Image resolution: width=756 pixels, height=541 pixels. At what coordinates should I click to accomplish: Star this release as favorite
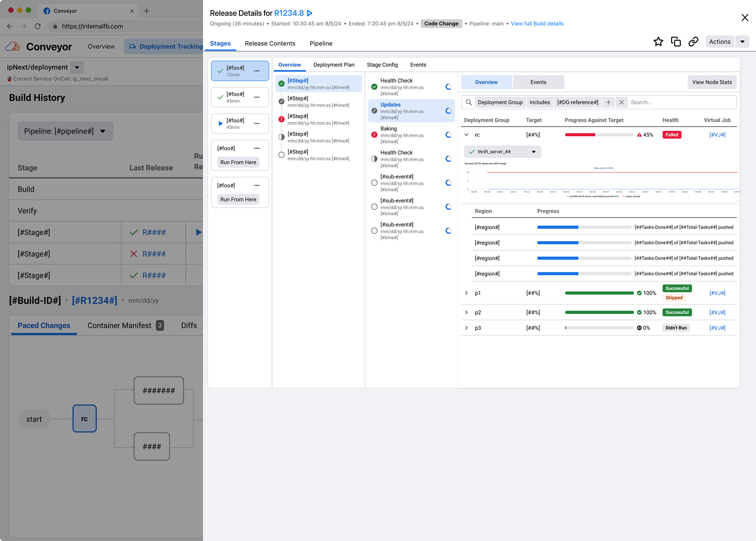click(x=658, y=42)
